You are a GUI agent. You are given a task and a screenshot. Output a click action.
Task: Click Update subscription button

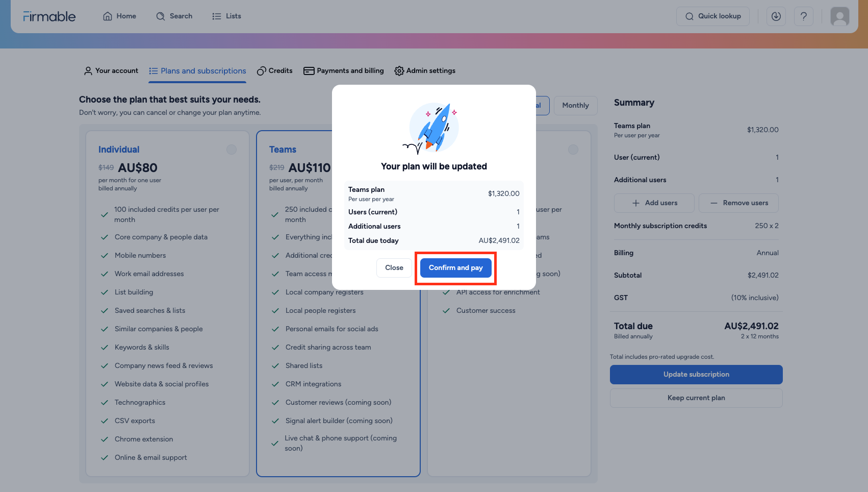[x=696, y=375]
